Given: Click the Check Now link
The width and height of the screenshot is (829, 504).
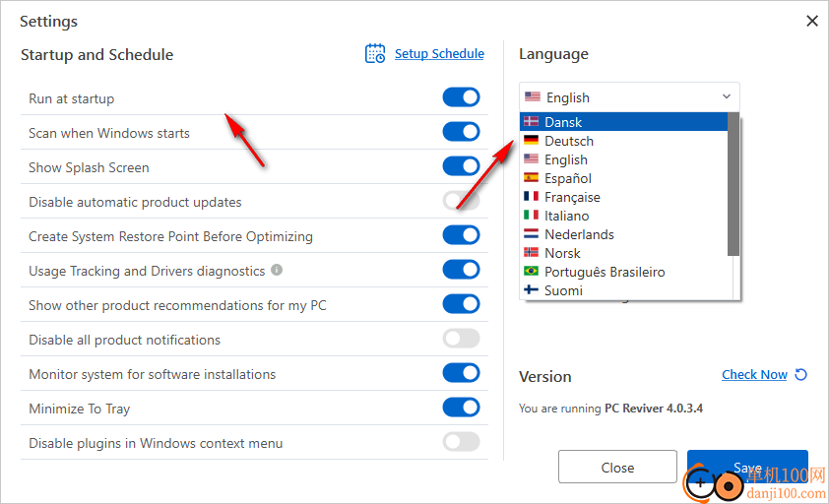Looking at the screenshot, I should click(x=754, y=374).
